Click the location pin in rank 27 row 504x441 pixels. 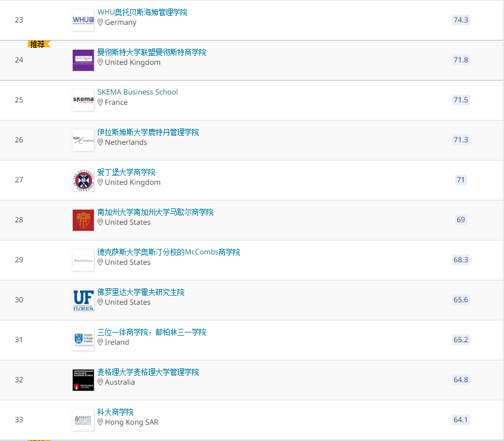(x=101, y=182)
